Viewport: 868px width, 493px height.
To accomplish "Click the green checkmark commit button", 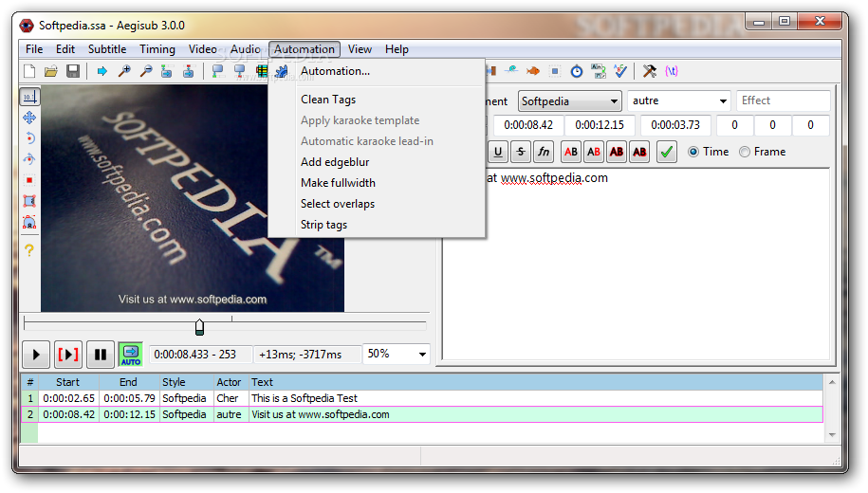I will coord(667,152).
